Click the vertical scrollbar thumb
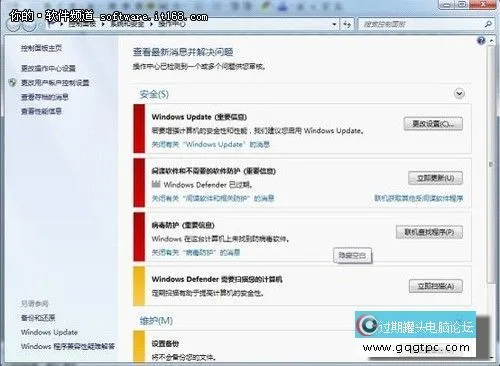The width and height of the screenshot is (500, 366). coord(491,165)
